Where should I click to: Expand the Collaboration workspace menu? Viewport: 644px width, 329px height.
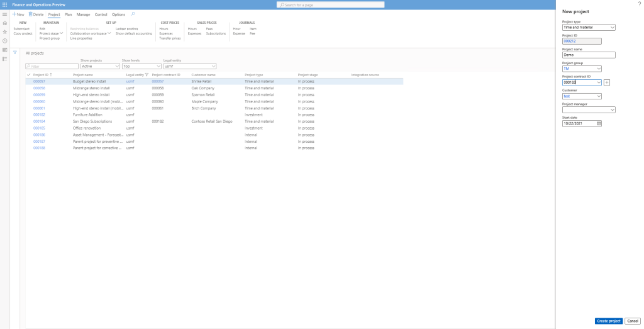tap(91, 33)
